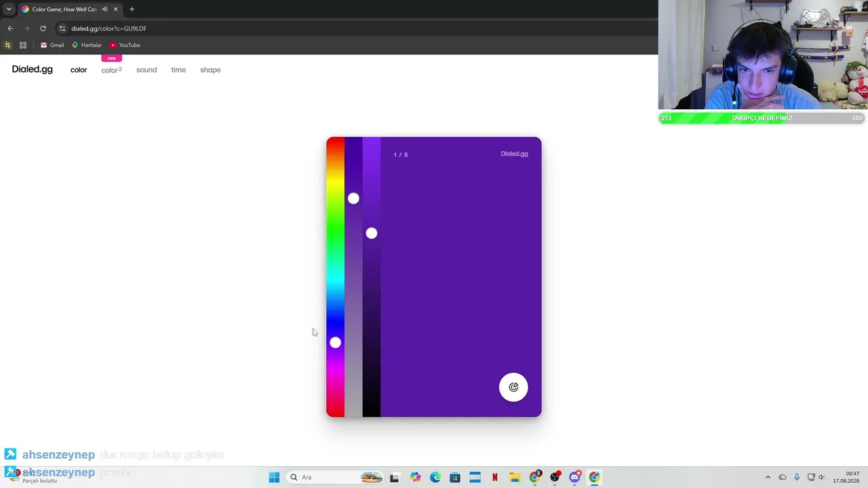This screenshot has height=488, width=868.
Task: Open the İş bookmark folder
Action: pos(7,45)
